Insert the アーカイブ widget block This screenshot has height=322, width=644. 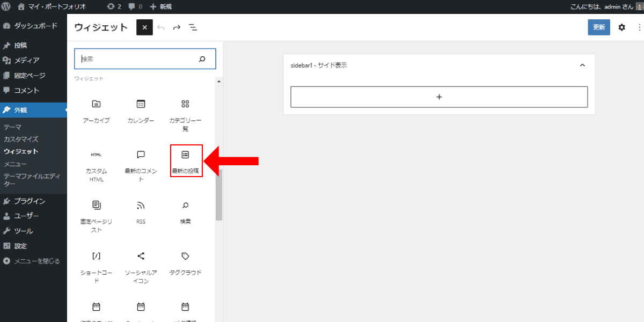(96, 113)
